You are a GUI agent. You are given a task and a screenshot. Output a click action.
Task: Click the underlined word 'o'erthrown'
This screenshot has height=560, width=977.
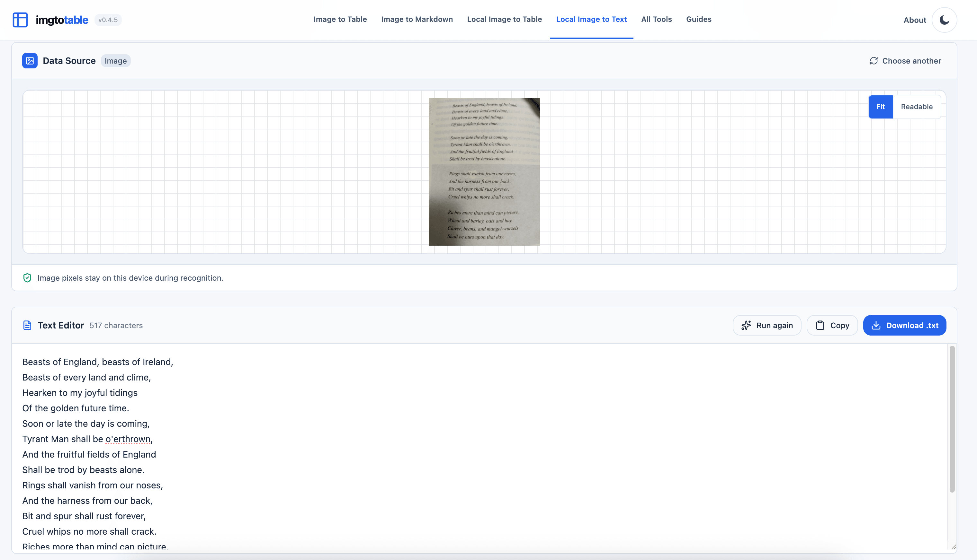coord(128,439)
